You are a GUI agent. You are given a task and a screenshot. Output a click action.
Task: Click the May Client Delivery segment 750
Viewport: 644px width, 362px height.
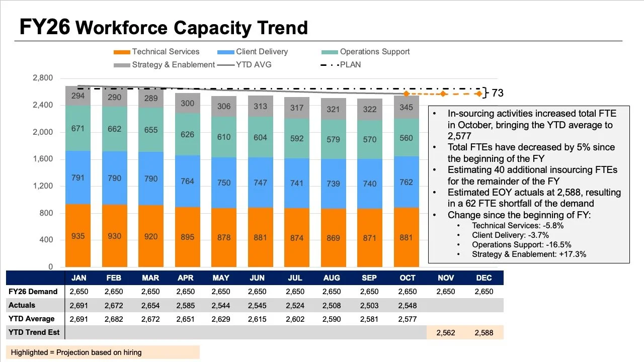coord(224,183)
